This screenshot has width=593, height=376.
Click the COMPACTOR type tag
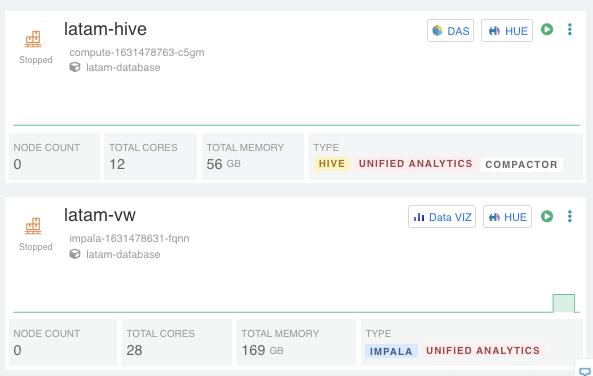click(522, 165)
